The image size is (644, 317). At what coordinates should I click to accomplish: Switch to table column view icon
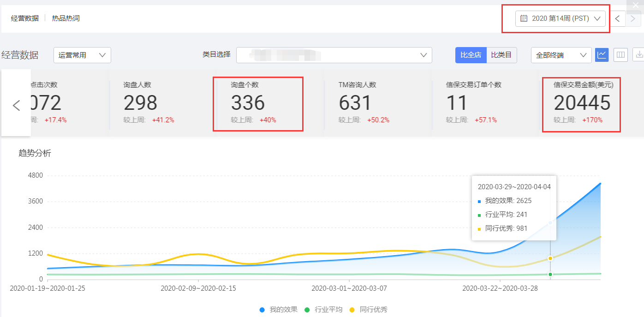coord(620,55)
